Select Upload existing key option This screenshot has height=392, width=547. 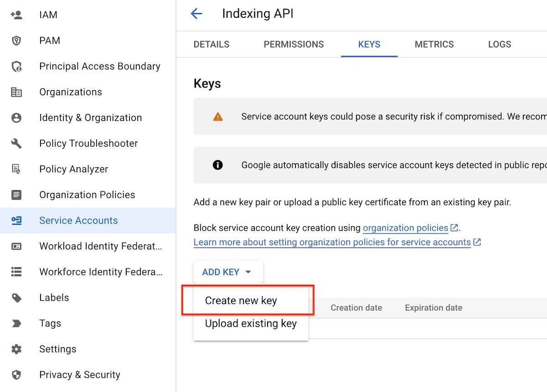(x=251, y=324)
